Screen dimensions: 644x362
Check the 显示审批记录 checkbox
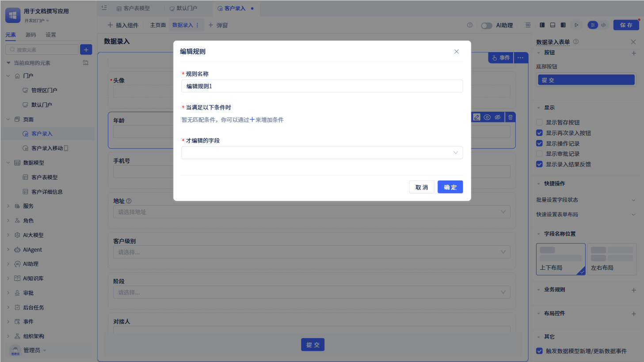[539, 154]
